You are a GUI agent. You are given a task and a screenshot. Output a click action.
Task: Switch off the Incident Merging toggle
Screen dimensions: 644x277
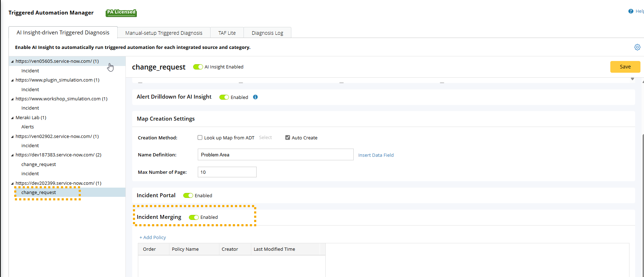tap(194, 217)
